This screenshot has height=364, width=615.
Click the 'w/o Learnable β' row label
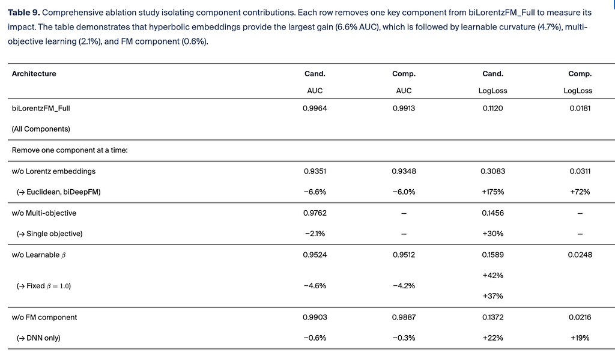(x=39, y=255)
